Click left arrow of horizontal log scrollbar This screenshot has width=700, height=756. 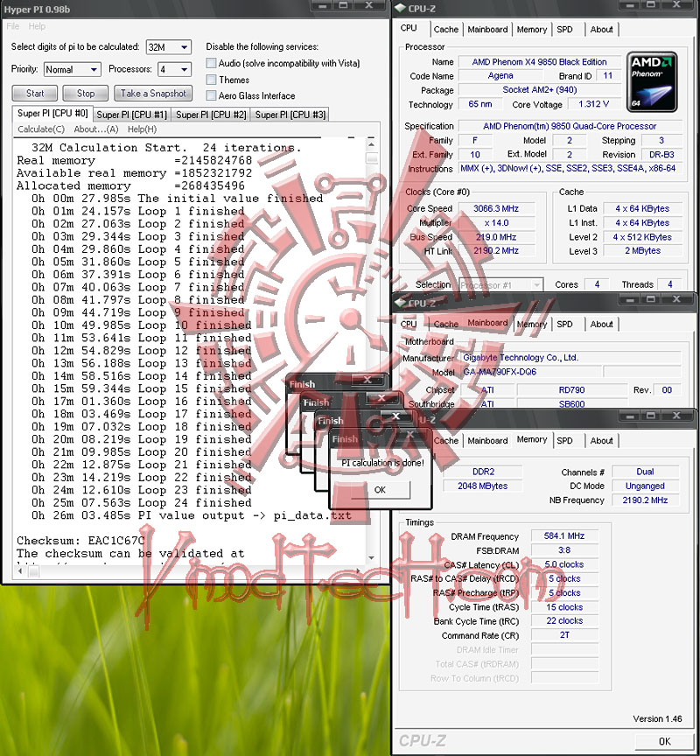20,570
